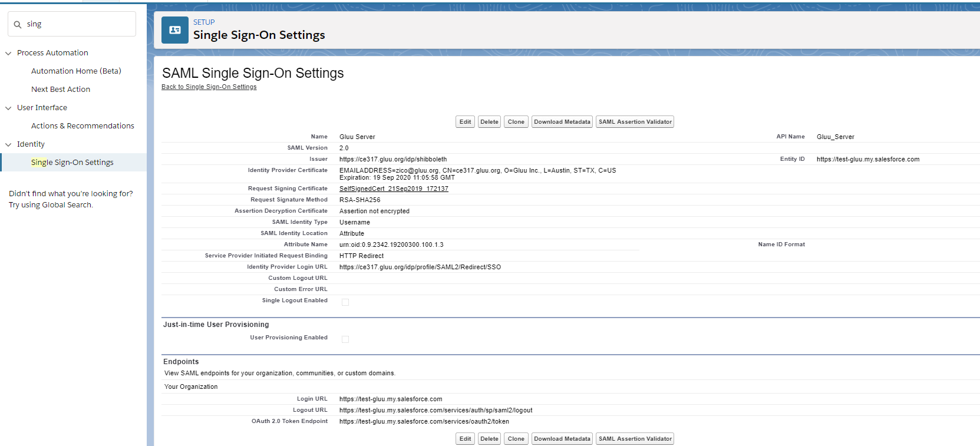Image resolution: width=980 pixels, height=446 pixels.
Task: Follow Back to Single Sign-On Settings link
Action: point(209,87)
